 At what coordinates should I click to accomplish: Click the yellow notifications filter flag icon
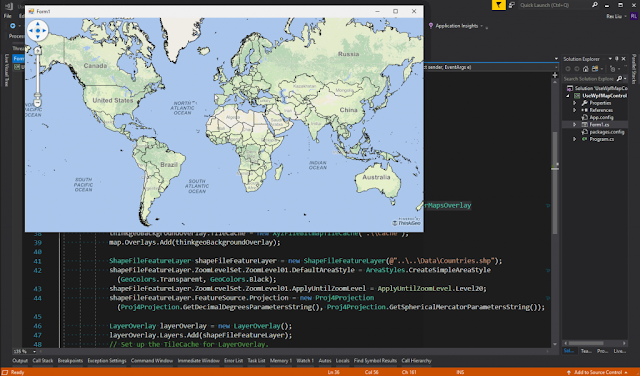[498, 5]
